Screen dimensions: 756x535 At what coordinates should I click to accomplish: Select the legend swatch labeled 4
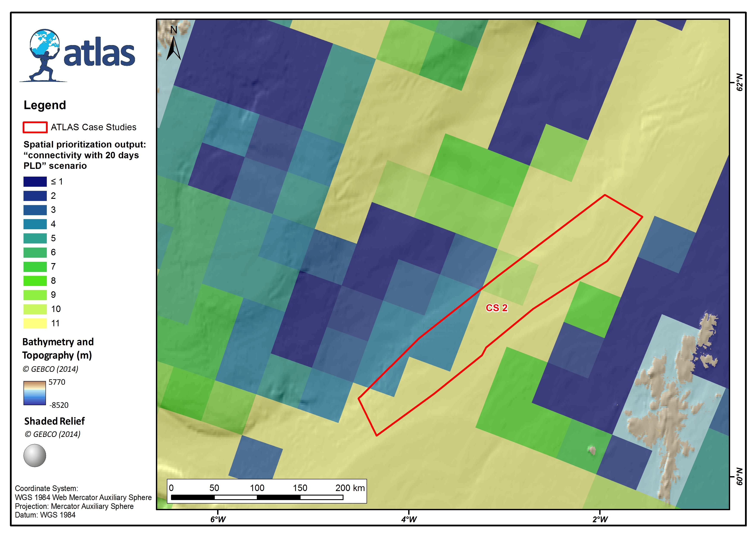[x=35, y=224]
